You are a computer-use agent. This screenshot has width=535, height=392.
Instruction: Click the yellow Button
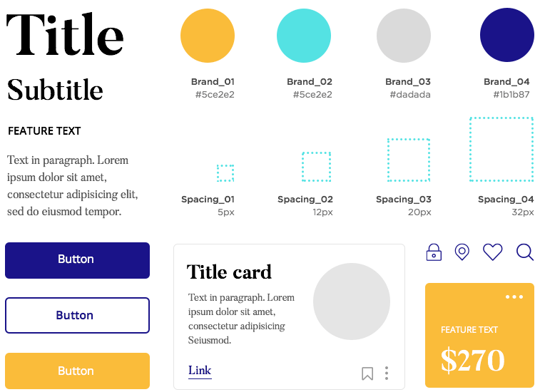click(78, 371)
